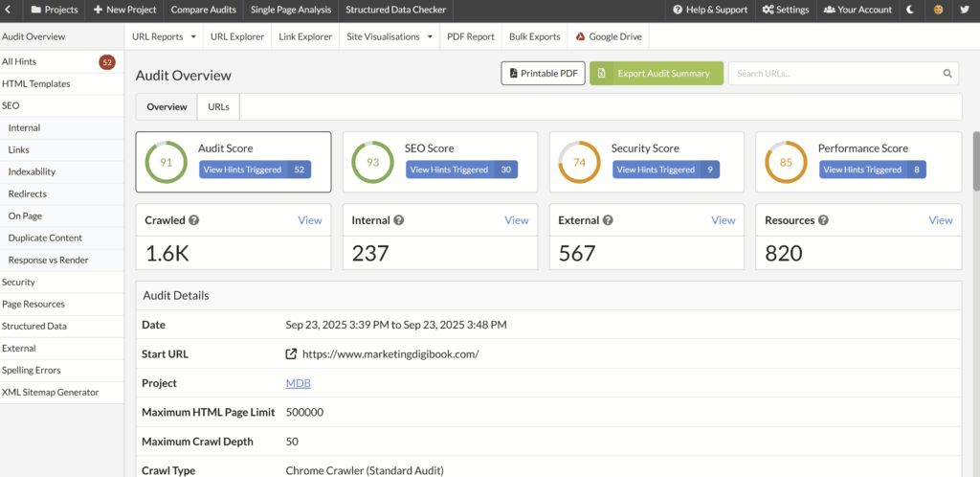Viewport: 980px width, 477px height.
Task: Click the smiley face feedback icon
Action: (x=938, y=10)
